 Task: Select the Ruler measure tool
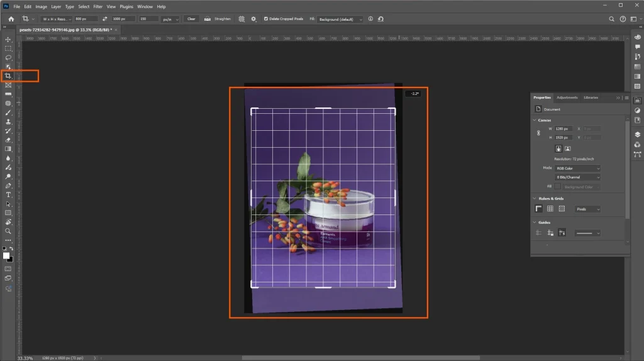8,94
